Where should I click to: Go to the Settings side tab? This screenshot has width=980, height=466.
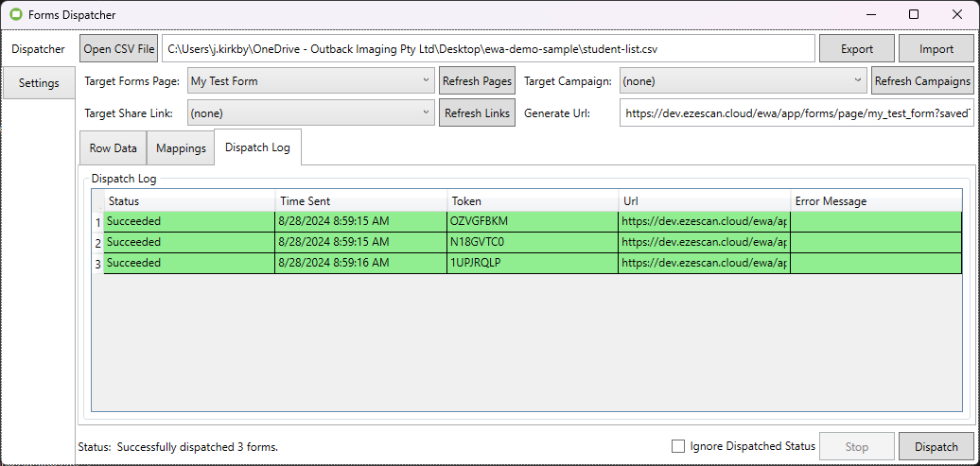click(39, 83)
